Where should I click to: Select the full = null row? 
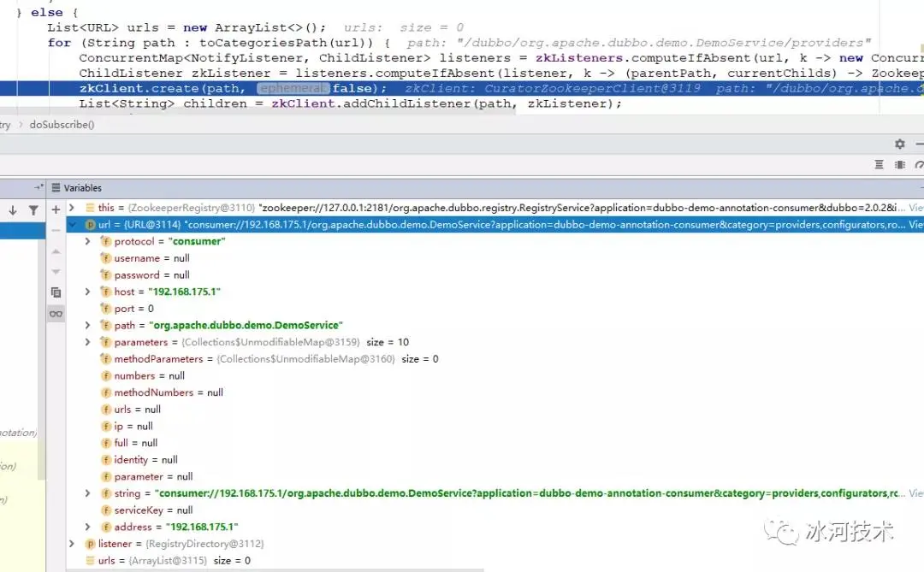495,442
